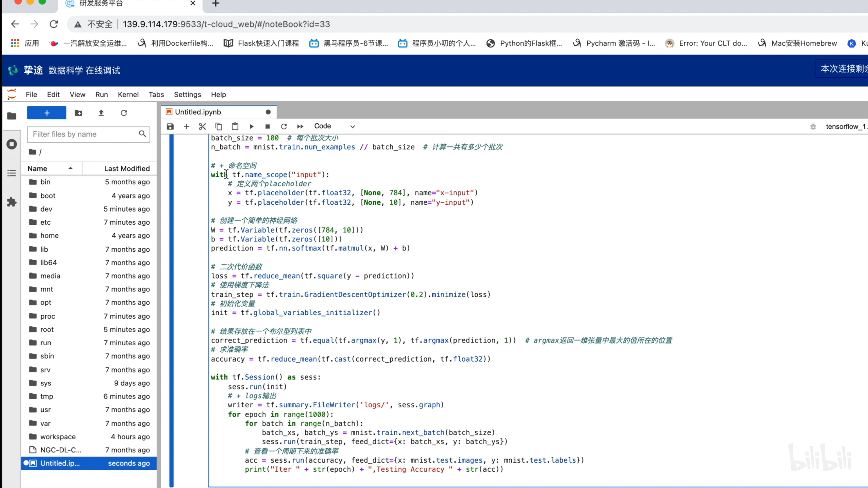Cut the selected cell with the scissors icon
Viewport: 868px width, 488px height.
click(202, 126)
